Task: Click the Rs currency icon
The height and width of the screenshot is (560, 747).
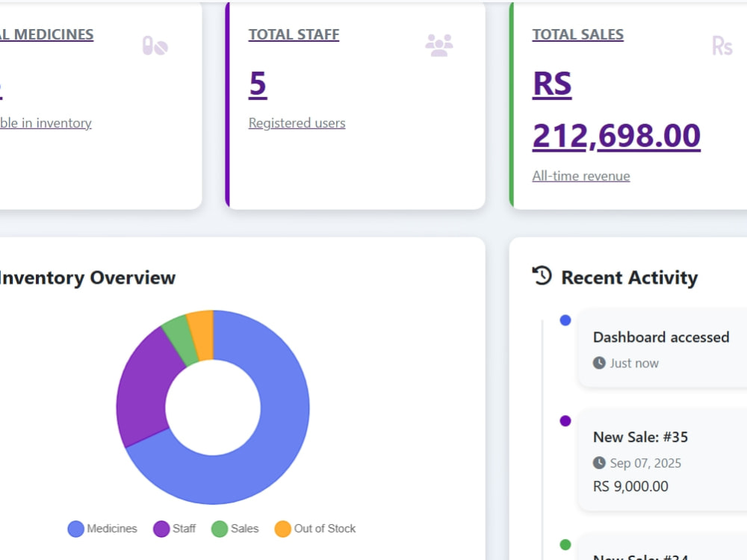Action: click(722, 46)
